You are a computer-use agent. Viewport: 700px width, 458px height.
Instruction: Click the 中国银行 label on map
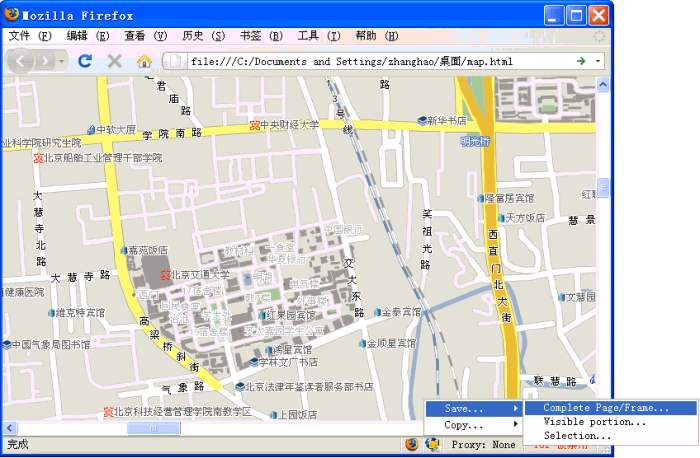(343, 230)
